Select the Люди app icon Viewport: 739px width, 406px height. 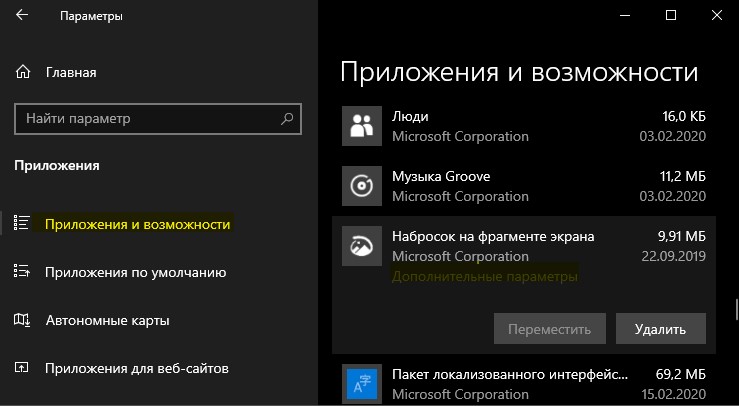pyautogui.click(x=361, y=126)
